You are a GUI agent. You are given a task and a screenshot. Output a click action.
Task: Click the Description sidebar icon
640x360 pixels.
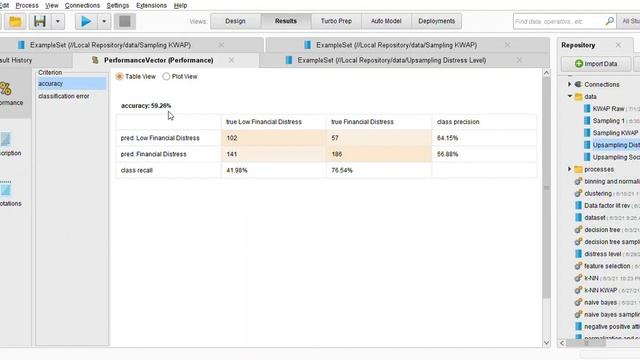point(5,140)
